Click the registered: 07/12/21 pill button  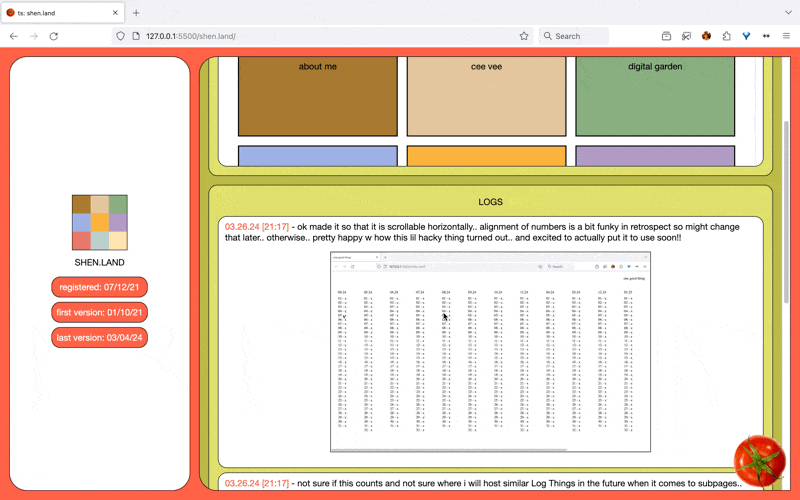point(100,287)
